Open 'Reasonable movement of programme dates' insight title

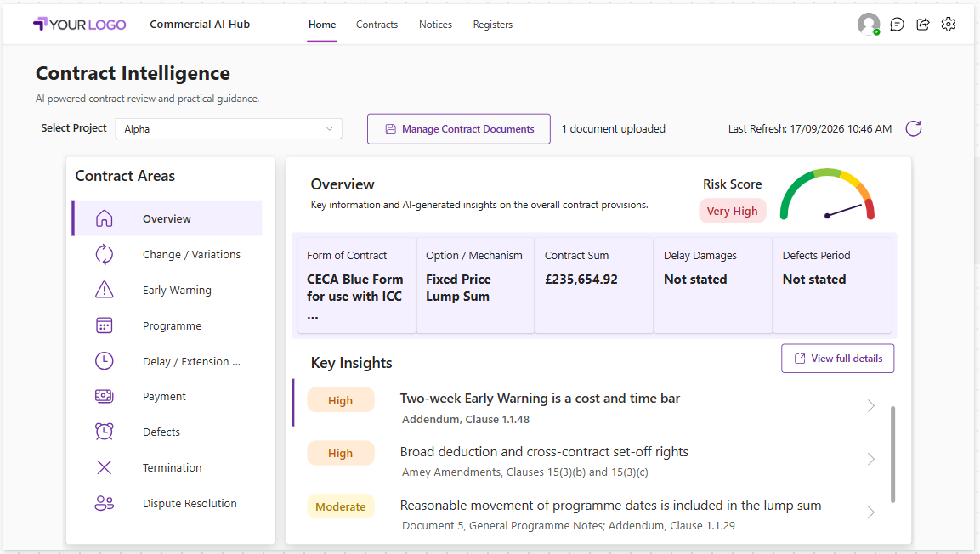coord(610,506)
